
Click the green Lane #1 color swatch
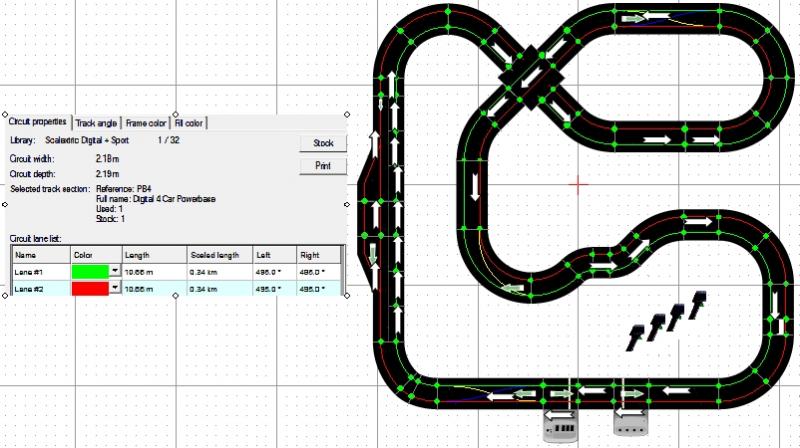point(90,271)
